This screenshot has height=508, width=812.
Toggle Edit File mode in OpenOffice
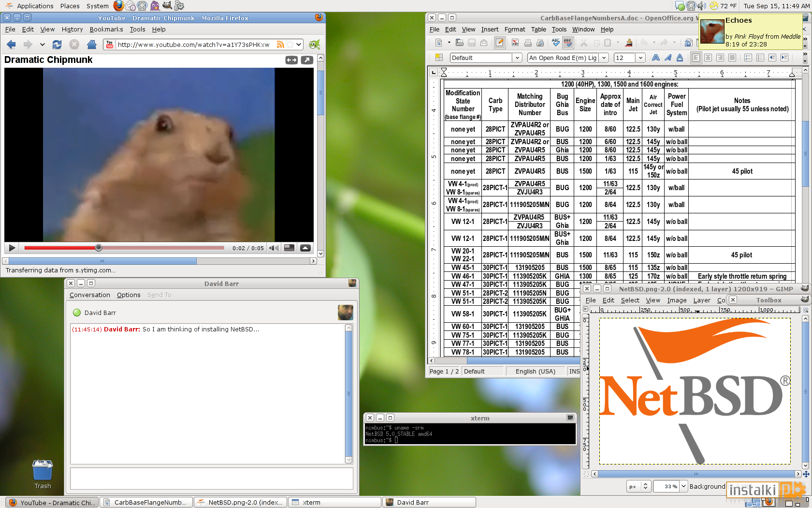click(500, 43)
